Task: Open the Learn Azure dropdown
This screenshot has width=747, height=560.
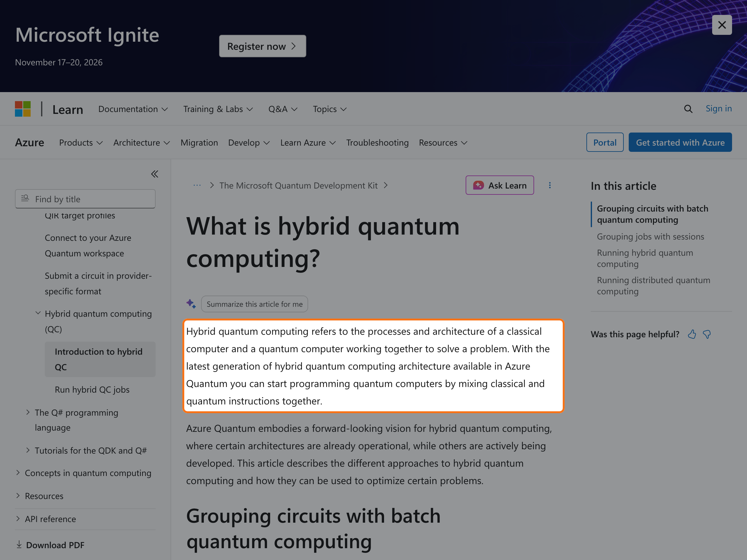Action: pos(308,143)
